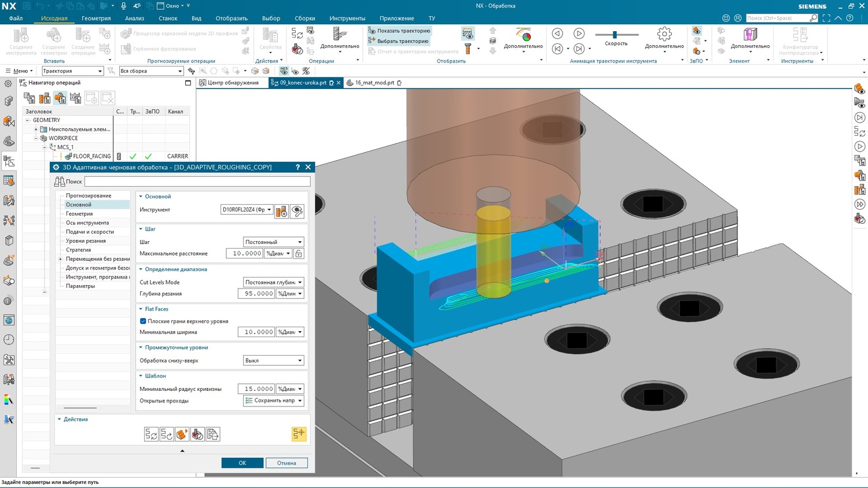Click the Verify toolpath icon in dialog
The height and width of the screenshot is (488, 868).
coord(182,434)
